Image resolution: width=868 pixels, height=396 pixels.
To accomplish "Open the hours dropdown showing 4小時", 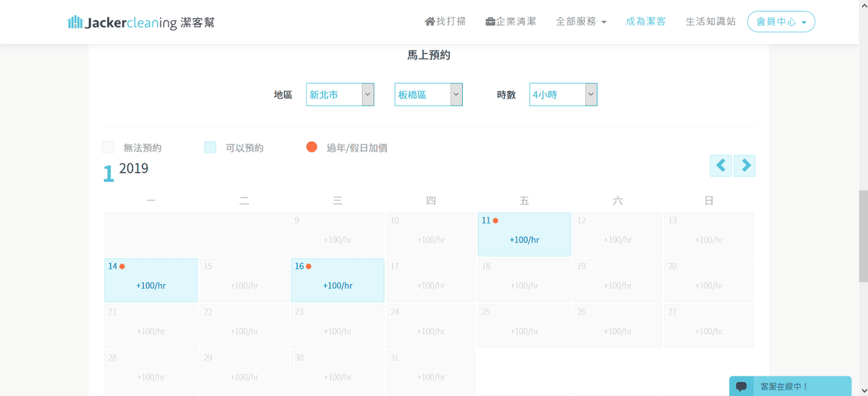I will coord(563,95).
